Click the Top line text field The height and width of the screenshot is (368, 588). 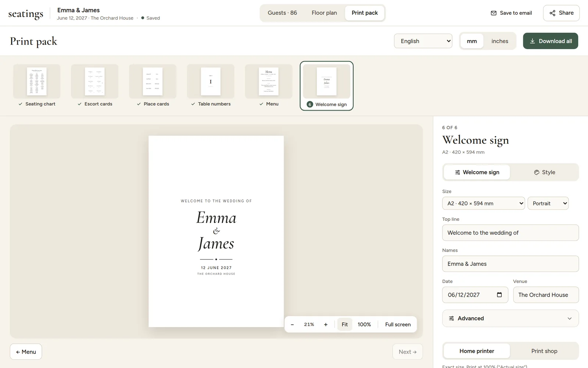[x=510, y=233]
